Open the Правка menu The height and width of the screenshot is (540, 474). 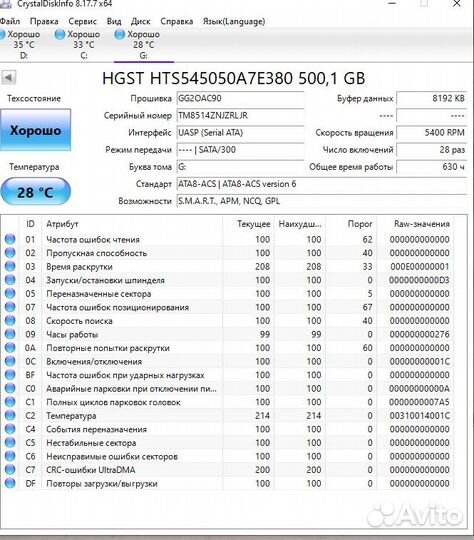point(44,21)
